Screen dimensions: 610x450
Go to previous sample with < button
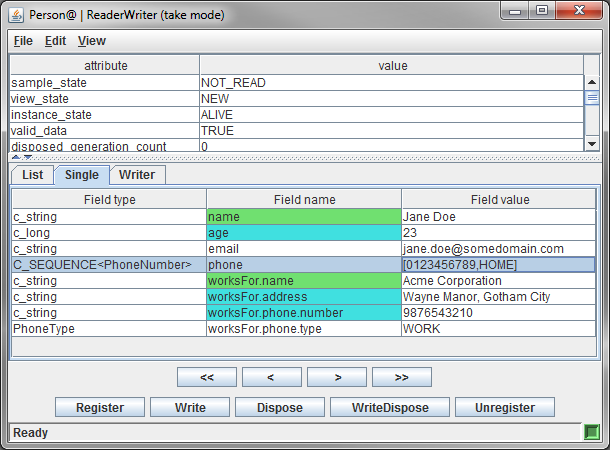pyautogui.click(x=272, y=377)
